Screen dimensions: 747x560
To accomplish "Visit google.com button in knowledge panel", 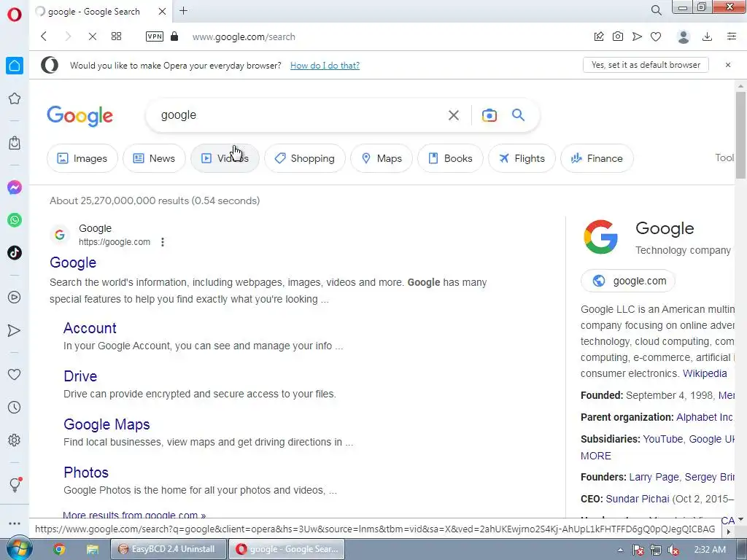I will [x=628, y=281].
